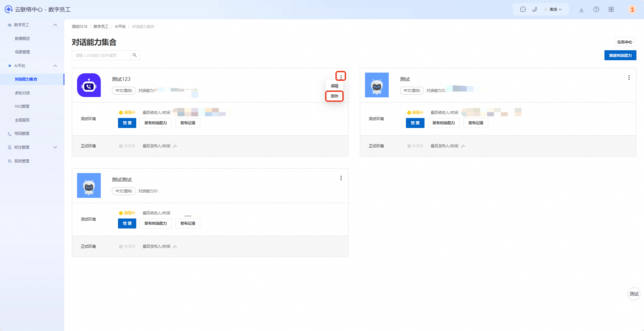Click 发布对话能力 on 测试 card
This screenshot has width=644, height=331.
(x=443, y=123)
